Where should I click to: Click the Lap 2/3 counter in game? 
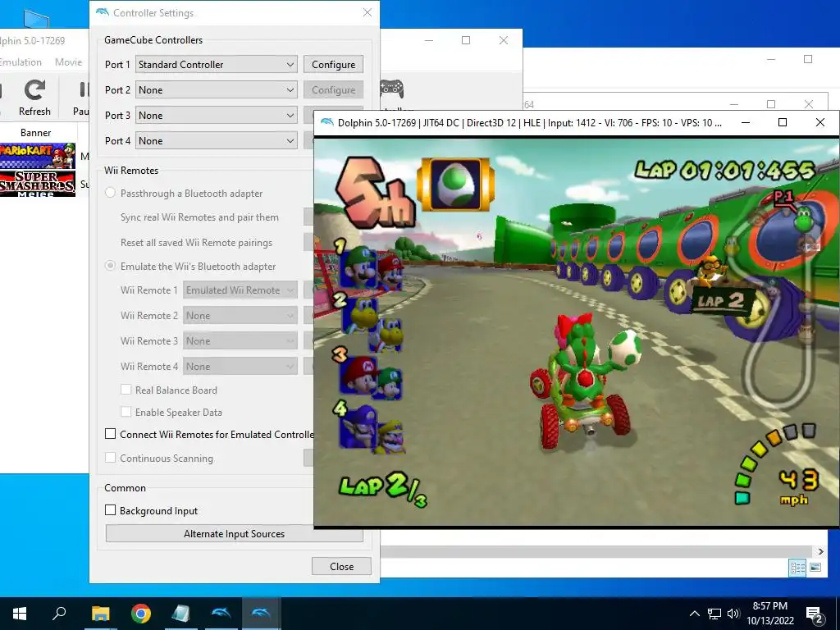pyautogui.click(x=384, y=488)
